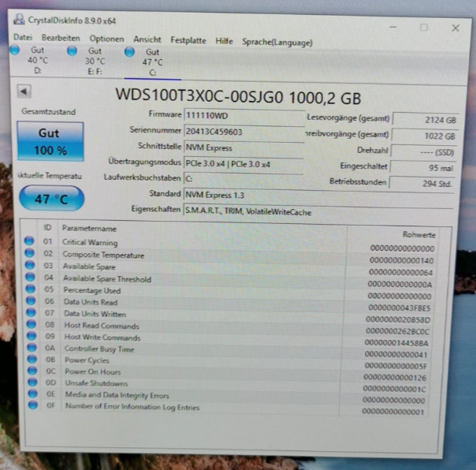Click the 47 °C temperature button

[x=51, y=199]
